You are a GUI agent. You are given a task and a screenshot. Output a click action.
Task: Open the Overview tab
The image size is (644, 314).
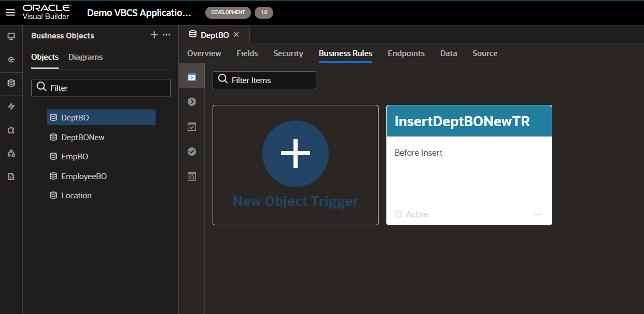(204, 53)
